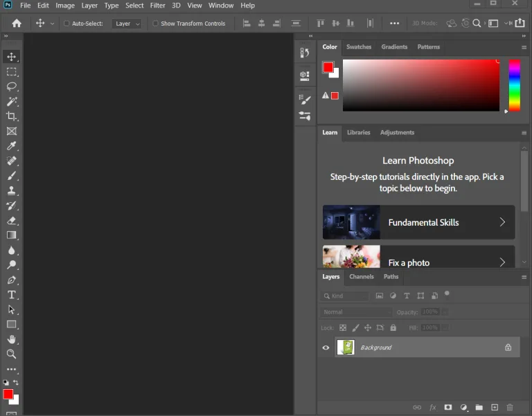Select the Rectangle shape tool

tap(12, 325)
